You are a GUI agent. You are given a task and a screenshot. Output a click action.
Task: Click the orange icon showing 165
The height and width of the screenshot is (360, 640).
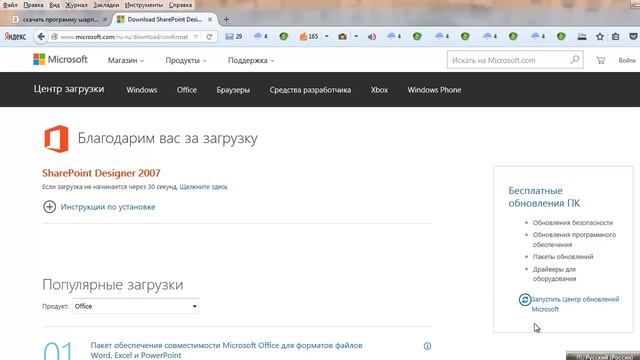point(309,37)
